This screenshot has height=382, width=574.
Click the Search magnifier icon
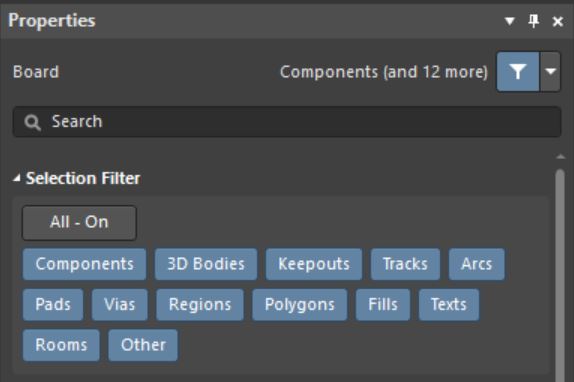click(32, 122)
